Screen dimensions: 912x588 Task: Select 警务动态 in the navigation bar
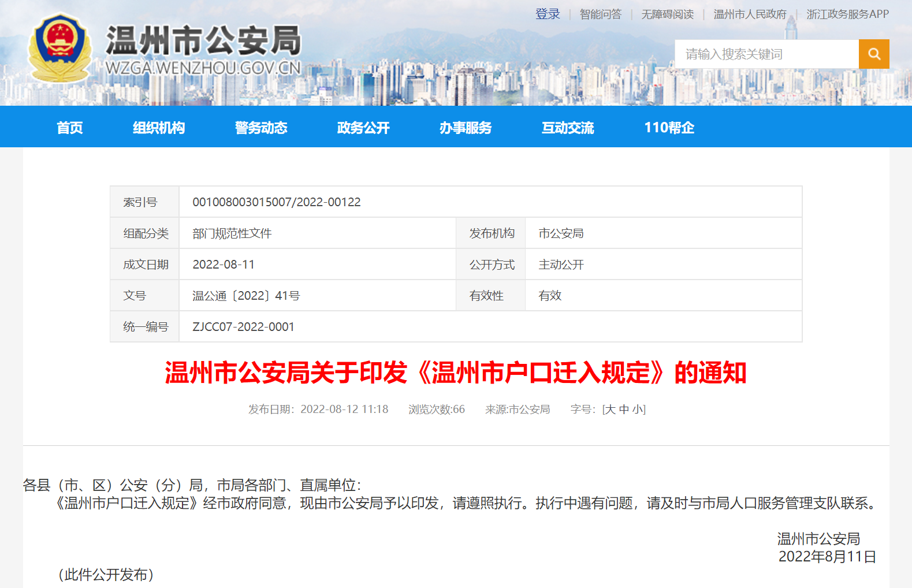tap(261, 128)
